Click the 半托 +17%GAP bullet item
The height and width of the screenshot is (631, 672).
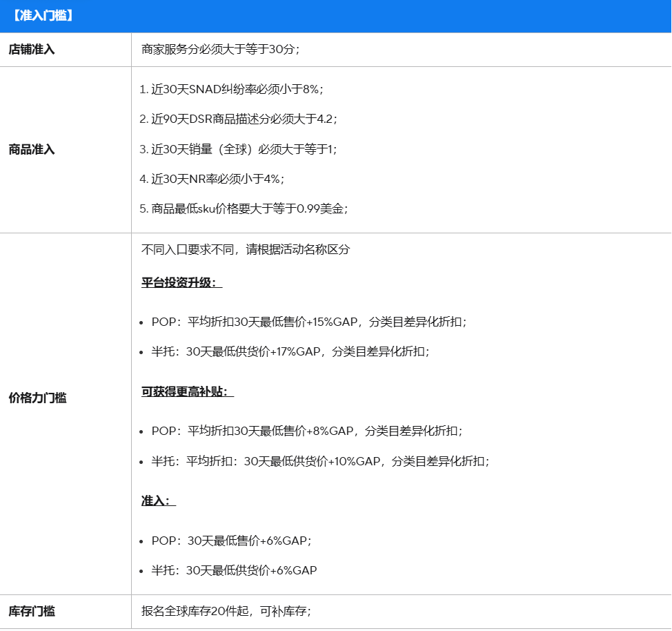coord(290,351)
